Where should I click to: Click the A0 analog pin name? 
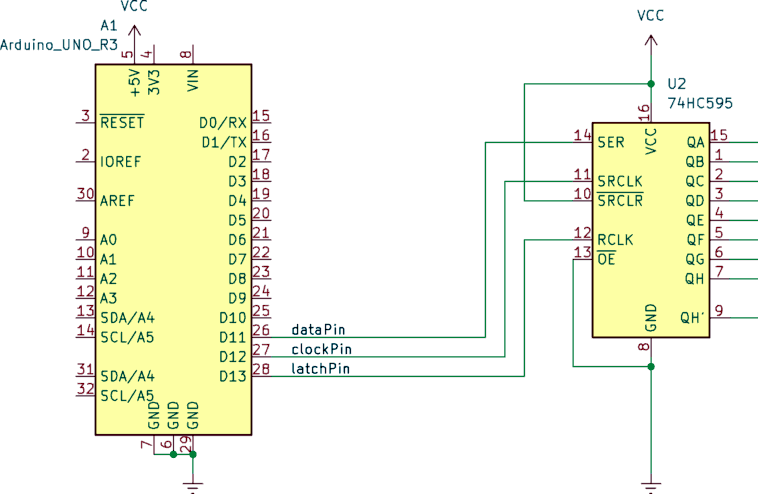point(108,240)
